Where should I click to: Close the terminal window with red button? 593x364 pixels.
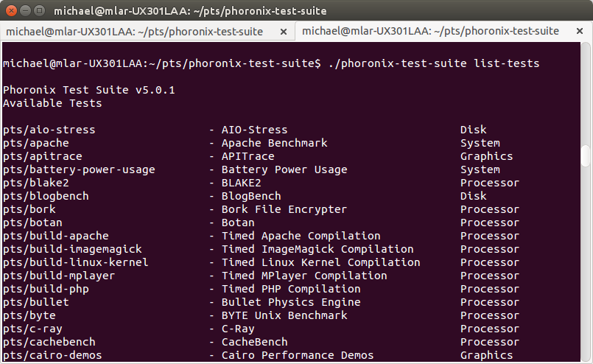[x=11, y=10]
